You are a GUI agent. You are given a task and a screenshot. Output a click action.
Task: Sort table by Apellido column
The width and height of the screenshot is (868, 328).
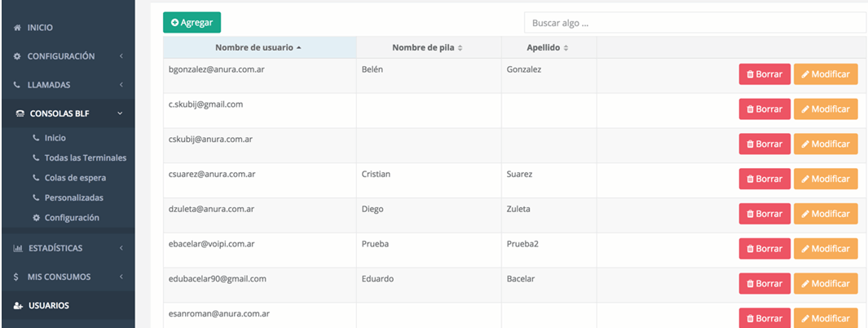[548, 48]
